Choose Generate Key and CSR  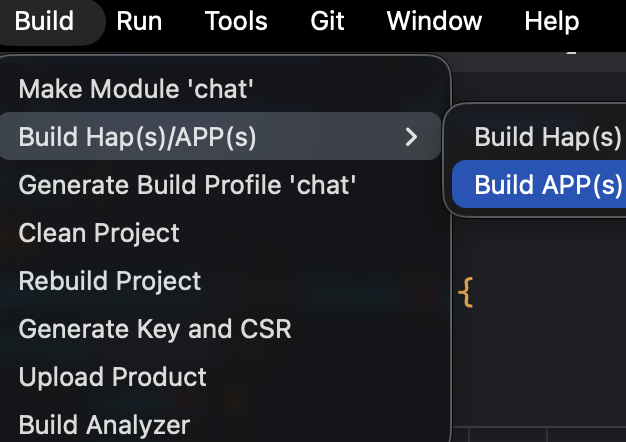click(155, 329)
